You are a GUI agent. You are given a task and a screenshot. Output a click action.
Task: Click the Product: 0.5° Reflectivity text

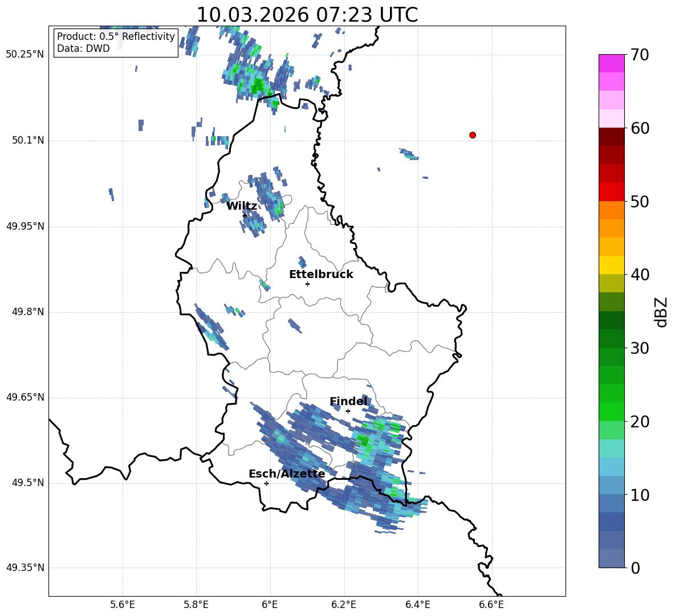[116, 36]
